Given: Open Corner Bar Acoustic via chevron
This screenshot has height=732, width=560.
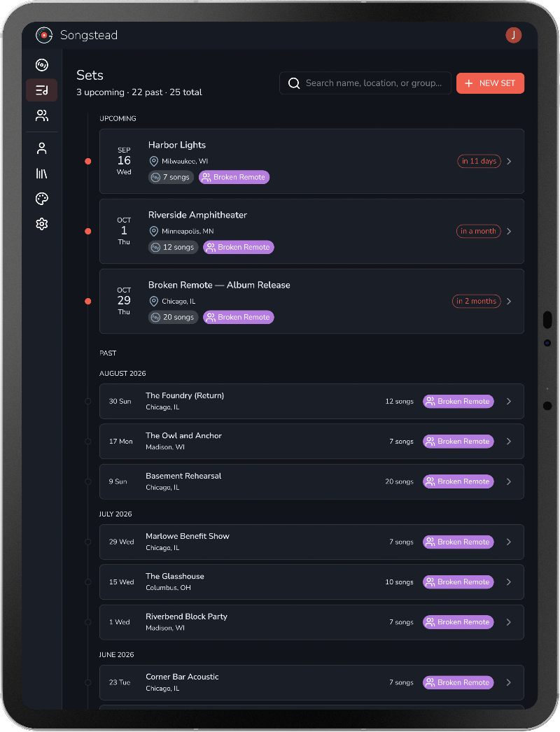Looking at the screenshot, I should (509, 682).
